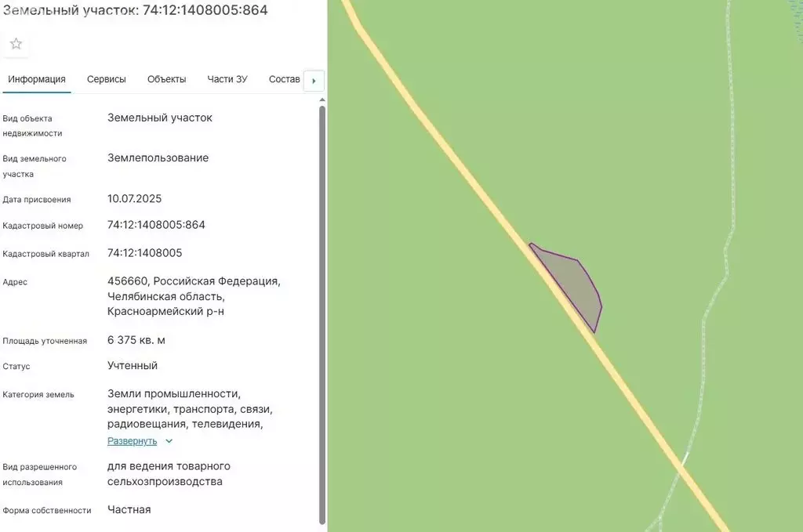Add parcel to favorites with star icon

[16, 44]
